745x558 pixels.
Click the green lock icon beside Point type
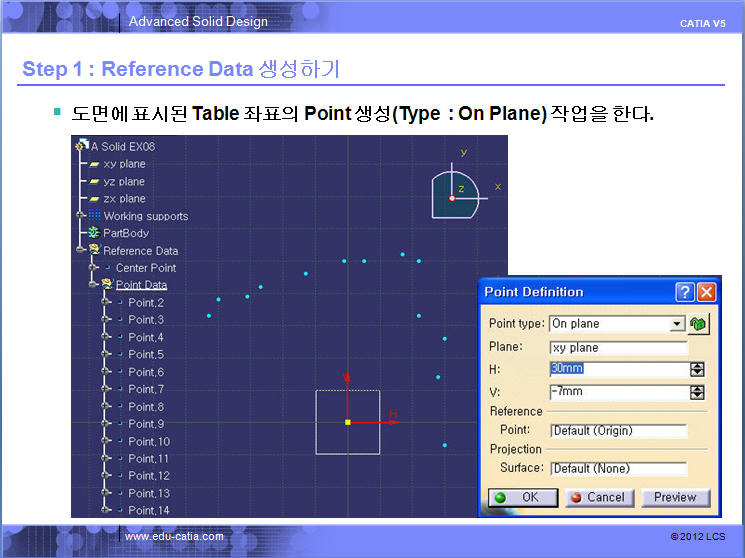click(698, 323)
